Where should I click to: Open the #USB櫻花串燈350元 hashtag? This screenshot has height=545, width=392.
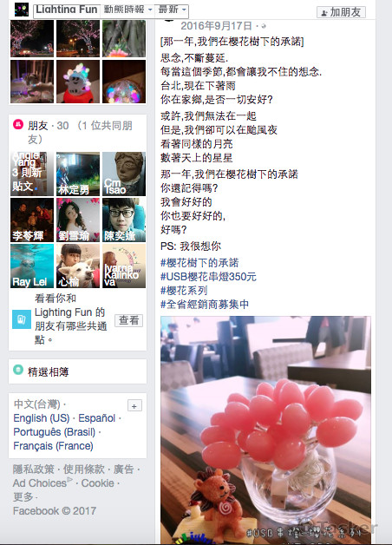[x=208, y=277]
